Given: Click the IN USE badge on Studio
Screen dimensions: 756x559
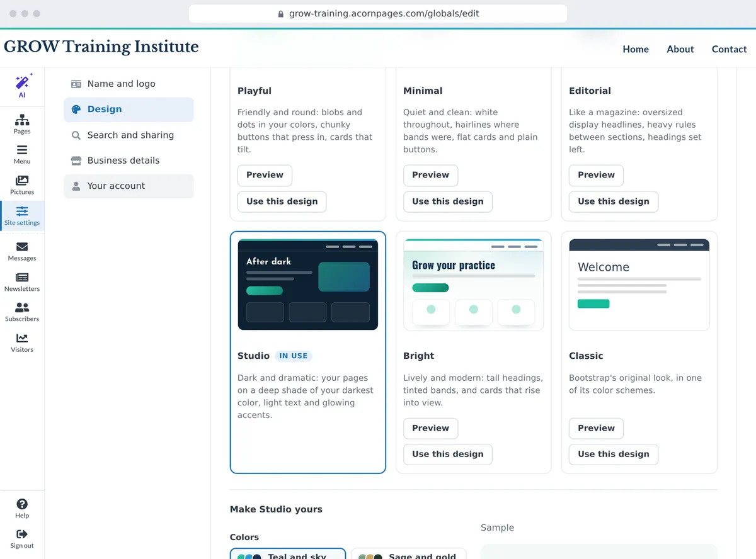Looking at the screenshot, I should pyautogui.click(x=294, y=356).
